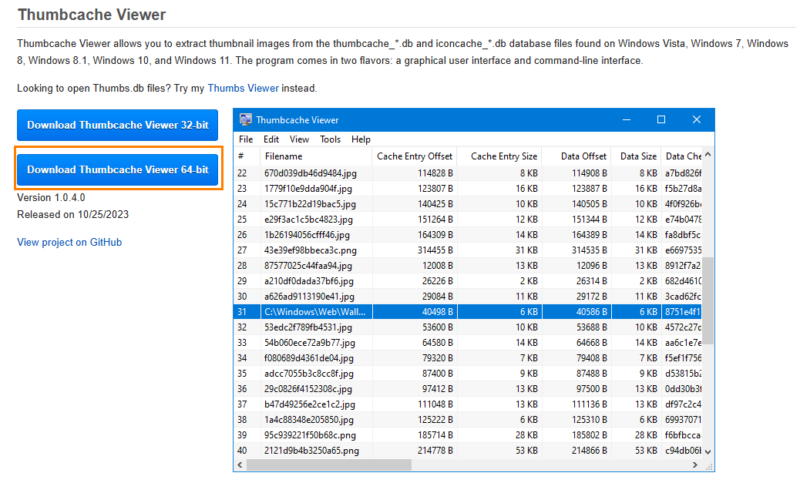Open the File menu
800x483 pixels.
245,139
